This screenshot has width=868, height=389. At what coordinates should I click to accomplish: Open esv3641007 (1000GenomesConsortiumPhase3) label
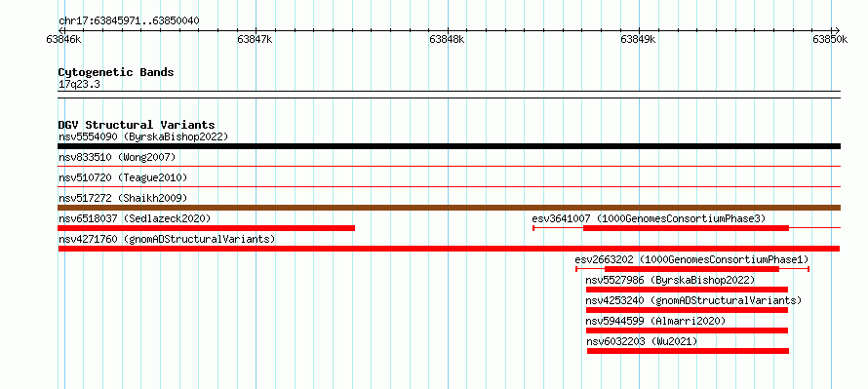(x=649, y=218)
